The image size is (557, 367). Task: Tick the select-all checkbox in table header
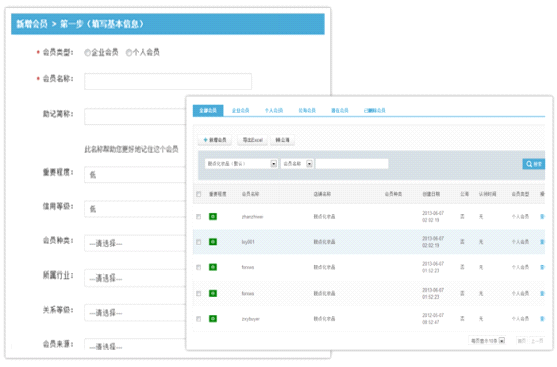(199, 194)
